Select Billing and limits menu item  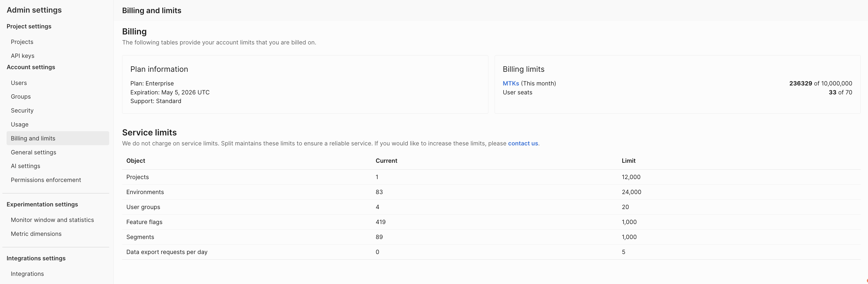coord(33,138)
